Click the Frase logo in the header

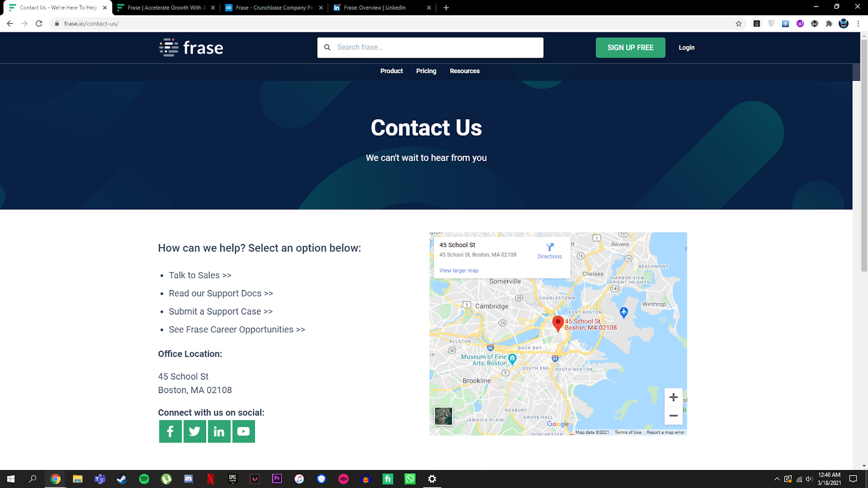click(x=191, y=48)
